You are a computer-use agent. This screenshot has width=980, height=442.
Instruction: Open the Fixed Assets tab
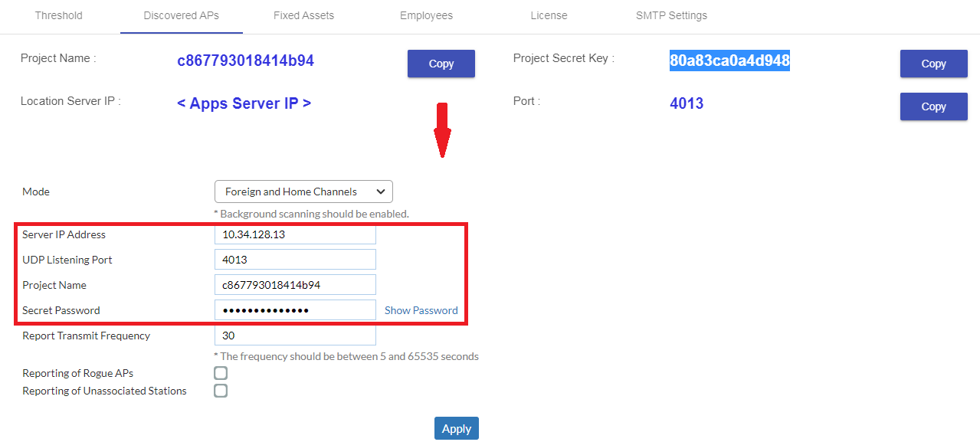point(303,15)
